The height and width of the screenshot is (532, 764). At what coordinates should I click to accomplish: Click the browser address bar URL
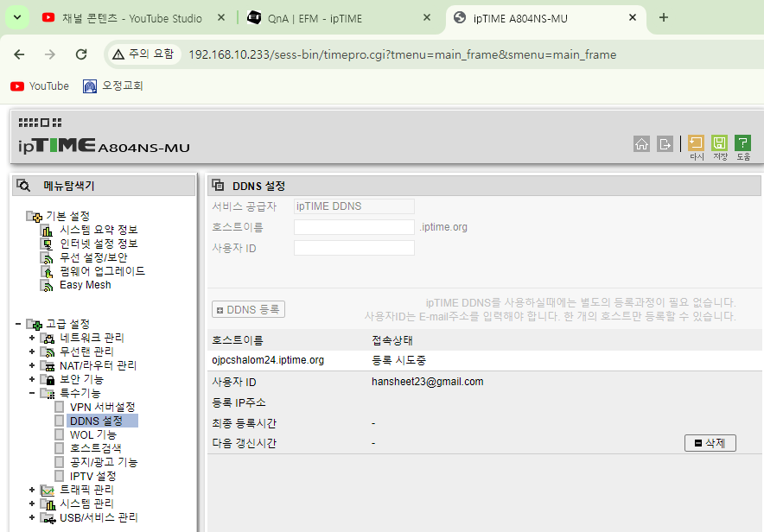tap(403, 54)
